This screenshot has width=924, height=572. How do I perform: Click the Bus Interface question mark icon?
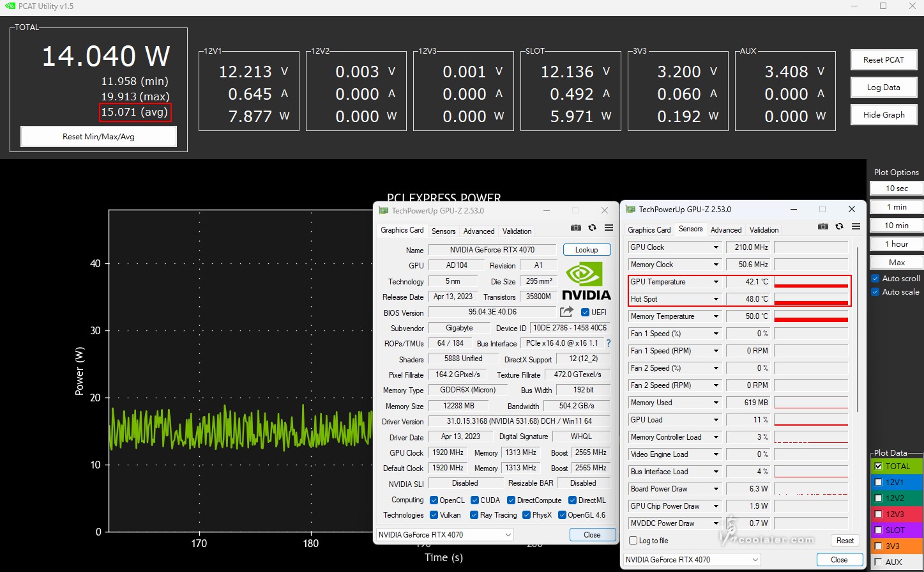coord(609,343)
